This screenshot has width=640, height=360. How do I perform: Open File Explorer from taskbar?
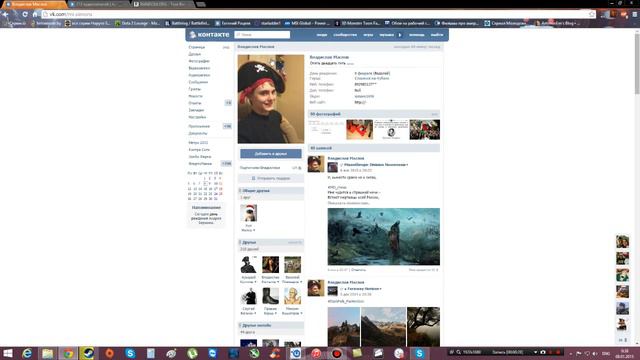click(47, 353)
